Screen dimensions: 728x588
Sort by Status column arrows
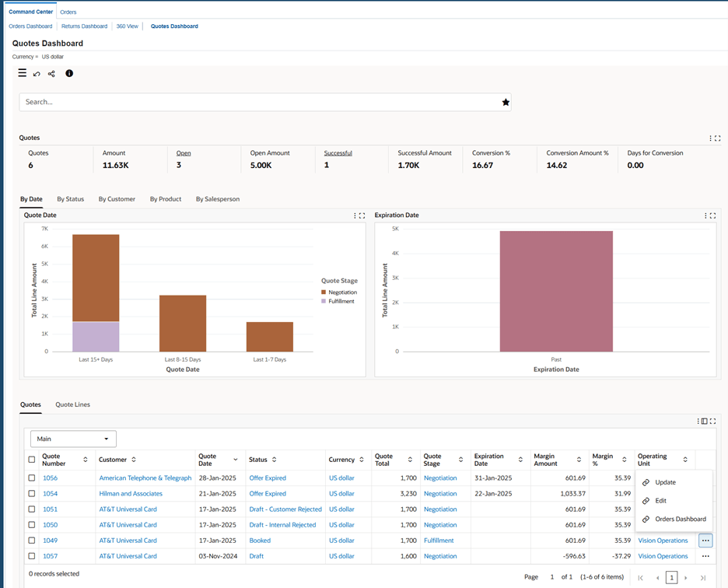275,460
